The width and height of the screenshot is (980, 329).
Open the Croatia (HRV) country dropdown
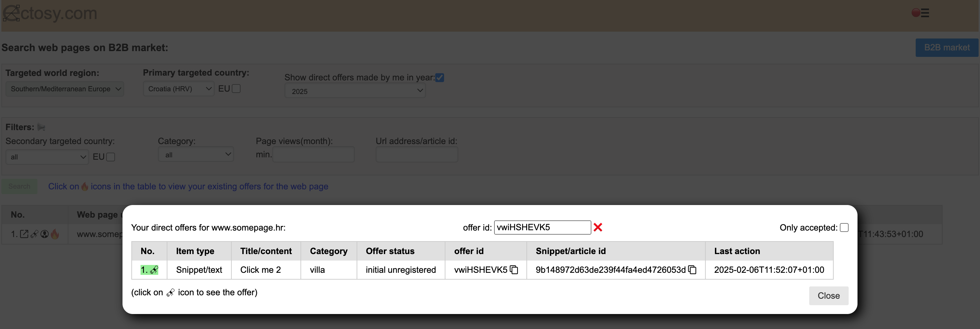pyautogui.click(x=179, y=89)
